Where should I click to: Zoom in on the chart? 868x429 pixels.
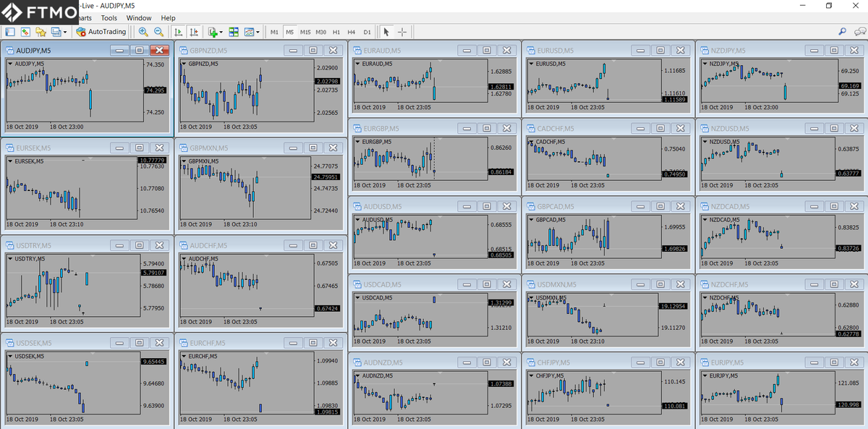tap(143, 32)
